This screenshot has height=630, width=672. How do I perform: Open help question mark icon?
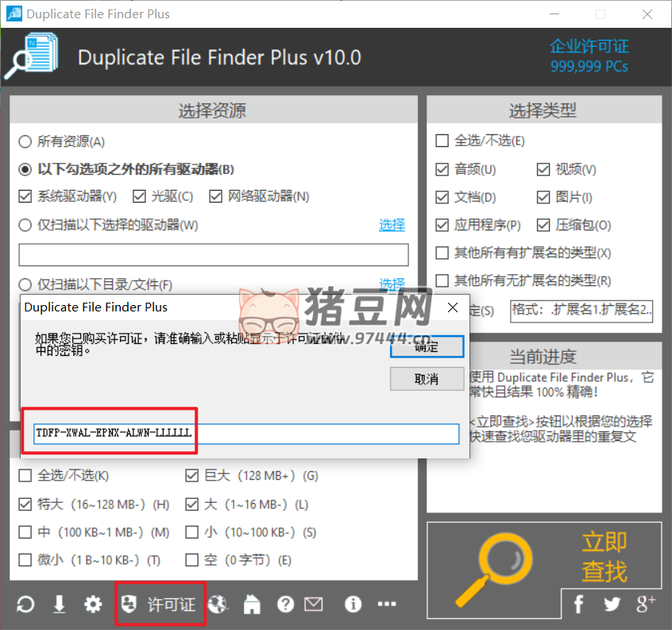(x=285, y=605)
